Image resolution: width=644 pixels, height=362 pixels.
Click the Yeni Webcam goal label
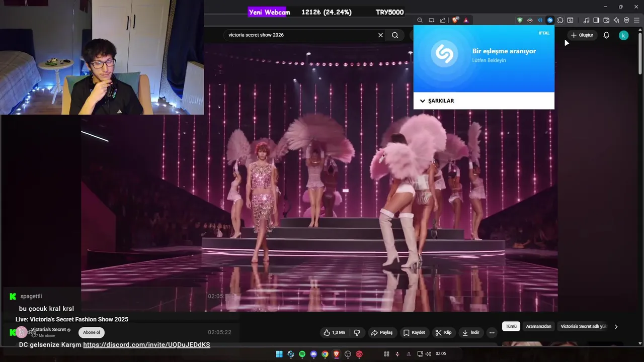click(269, 12)
